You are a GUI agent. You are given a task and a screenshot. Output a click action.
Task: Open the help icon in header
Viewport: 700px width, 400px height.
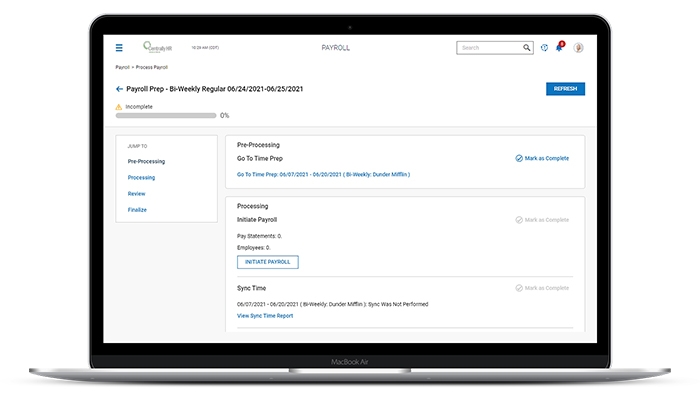click(544, 48)
